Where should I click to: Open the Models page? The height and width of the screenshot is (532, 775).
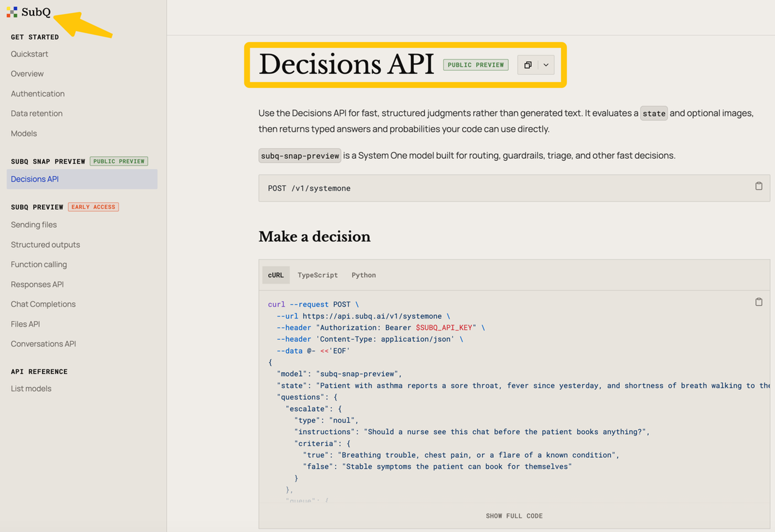(24, 133)
